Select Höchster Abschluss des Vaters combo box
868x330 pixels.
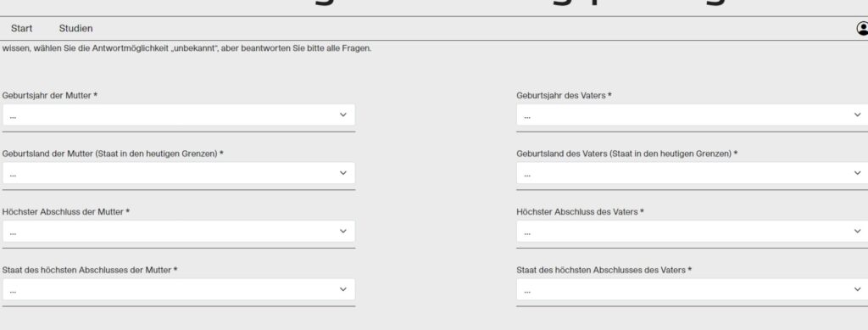click(692, 231)
